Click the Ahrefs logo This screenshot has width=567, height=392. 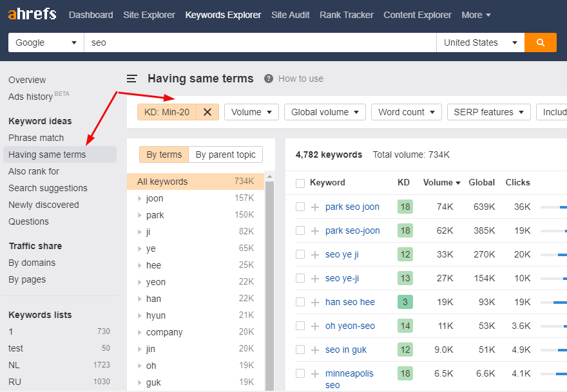tap(32, 14)
